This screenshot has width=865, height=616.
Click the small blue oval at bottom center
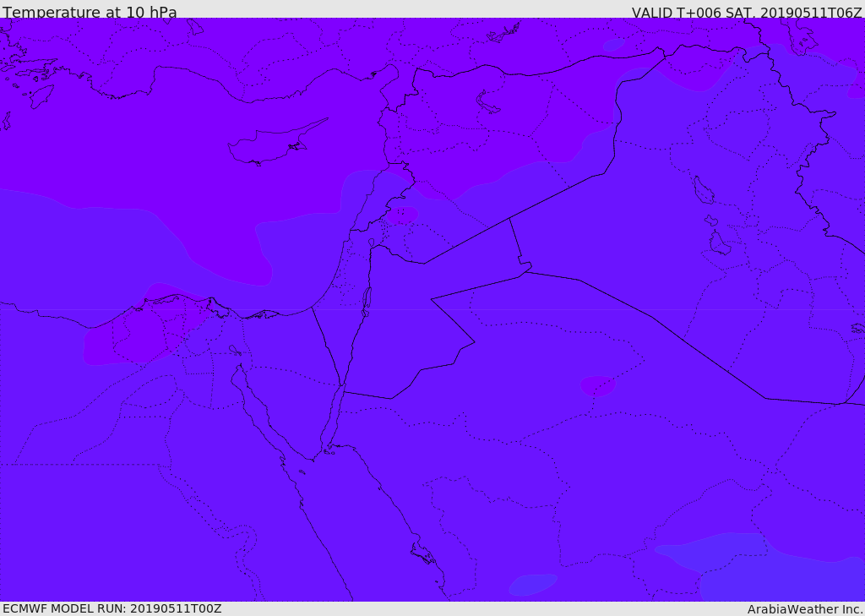click(x=532, y=585)
